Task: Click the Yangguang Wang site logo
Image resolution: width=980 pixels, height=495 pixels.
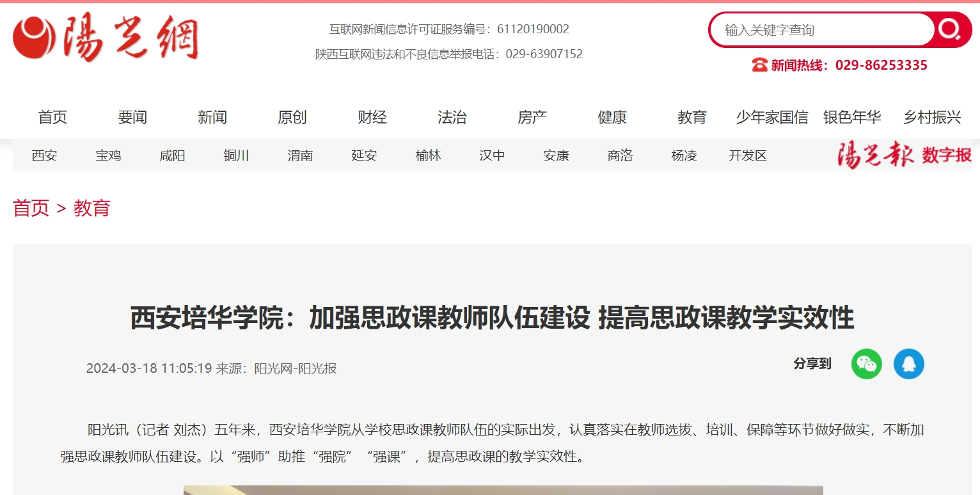Action: point(106,38)
